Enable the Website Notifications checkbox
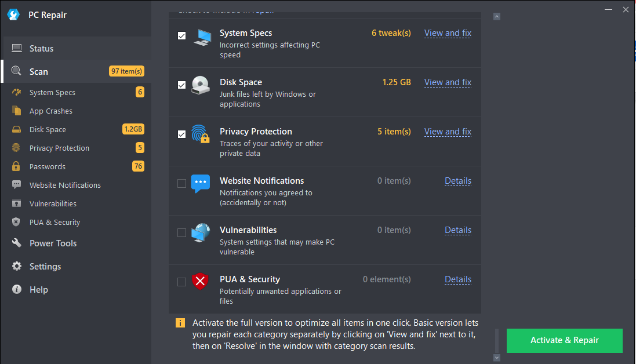 (x=181, y=184)
